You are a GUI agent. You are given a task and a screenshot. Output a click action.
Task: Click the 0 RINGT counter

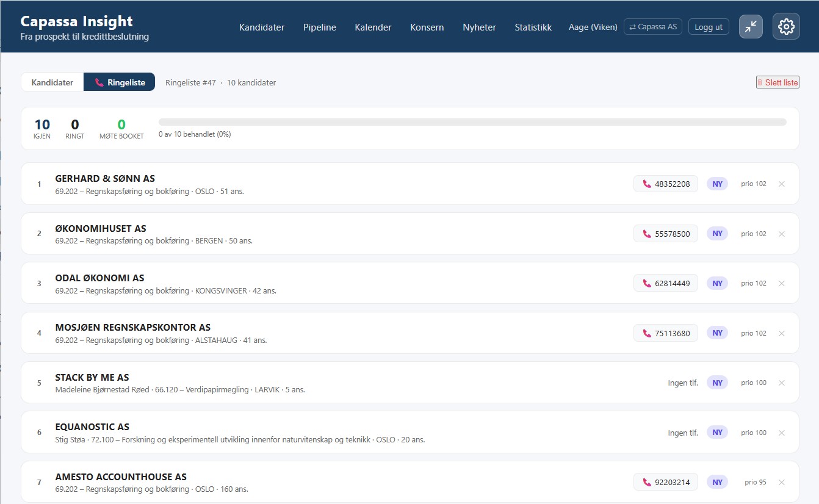75,129
